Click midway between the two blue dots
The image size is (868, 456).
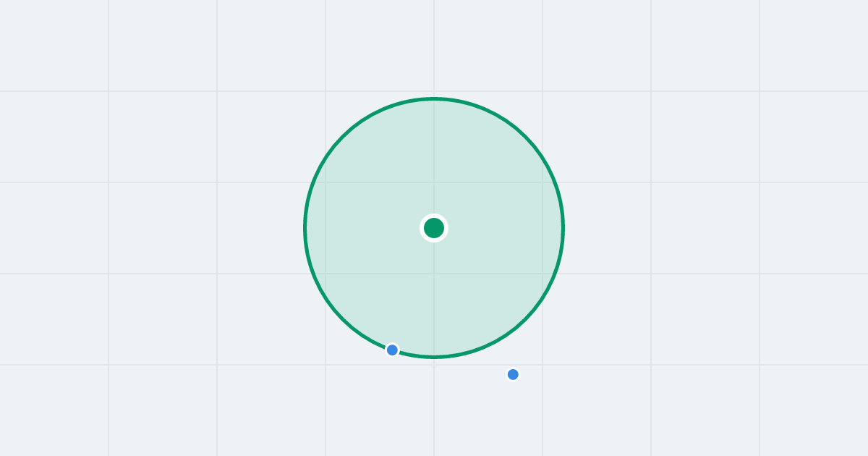(453, 362)
